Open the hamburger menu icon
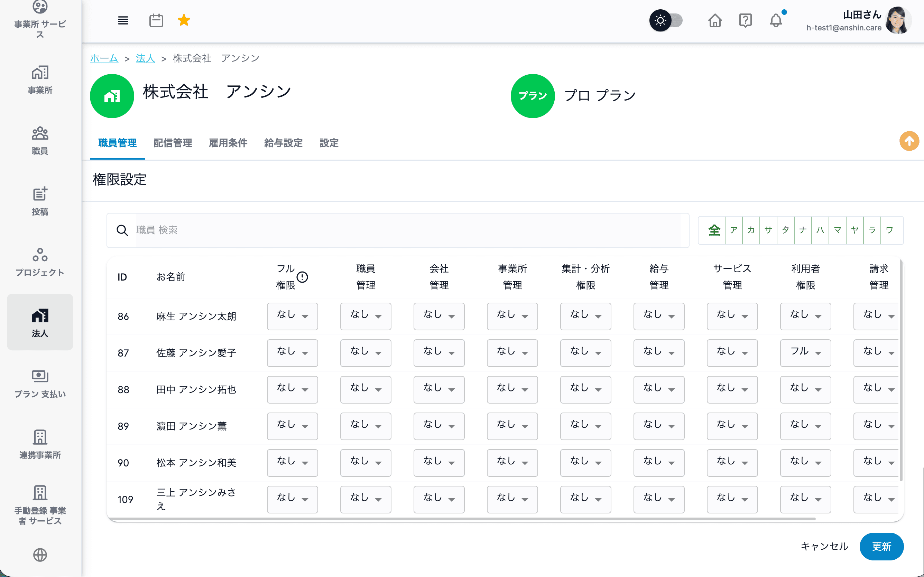This screenshot has width=924, height=577. (x=123, y=21)
